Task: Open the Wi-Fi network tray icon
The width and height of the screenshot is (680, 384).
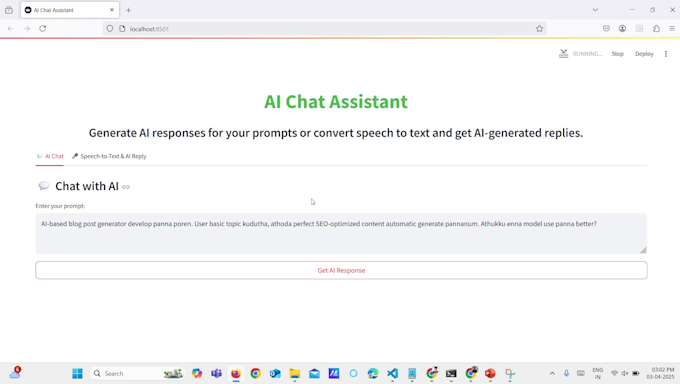Action: tap(614, 373)
